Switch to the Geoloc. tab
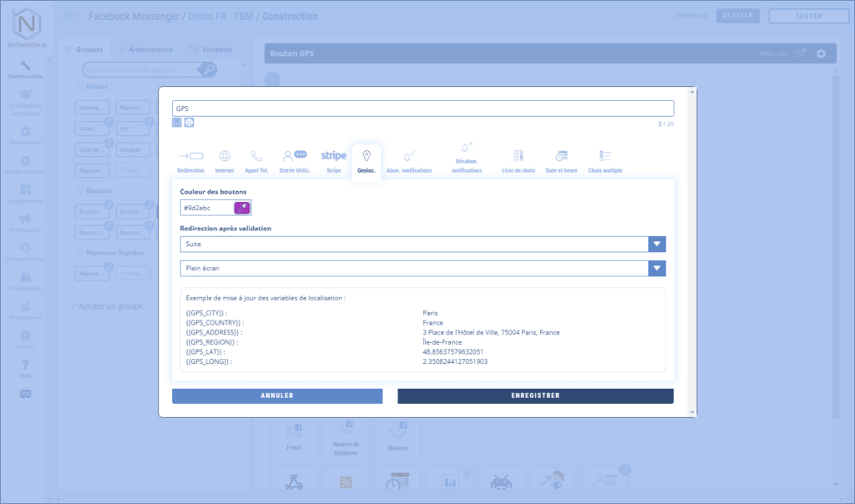The image size is (855, 504). coord(366,160)
